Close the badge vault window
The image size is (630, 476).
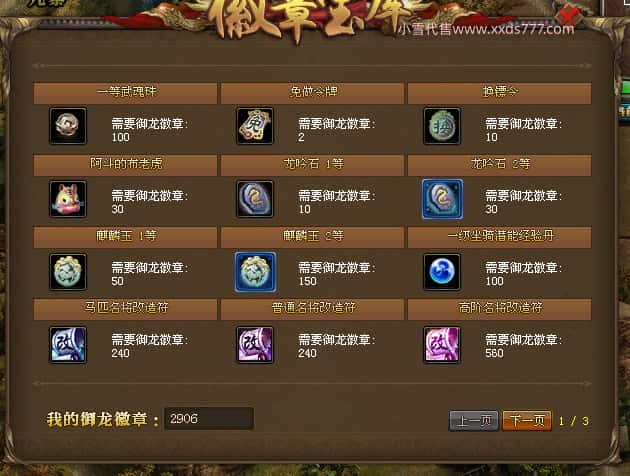click(x=568, y=16)
